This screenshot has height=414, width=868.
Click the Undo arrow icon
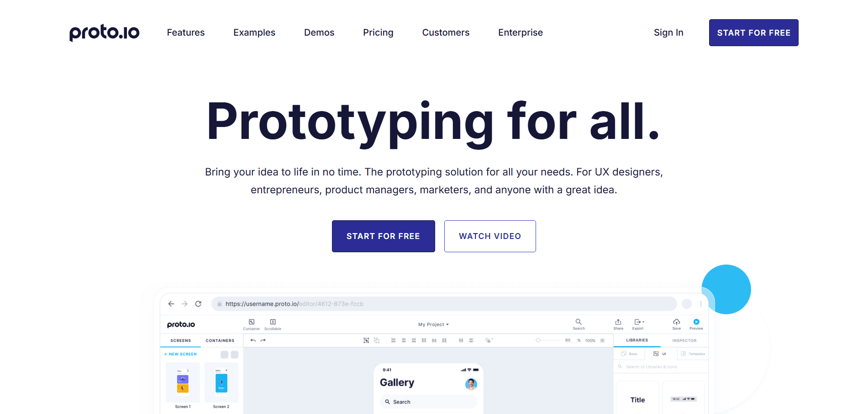253,340
